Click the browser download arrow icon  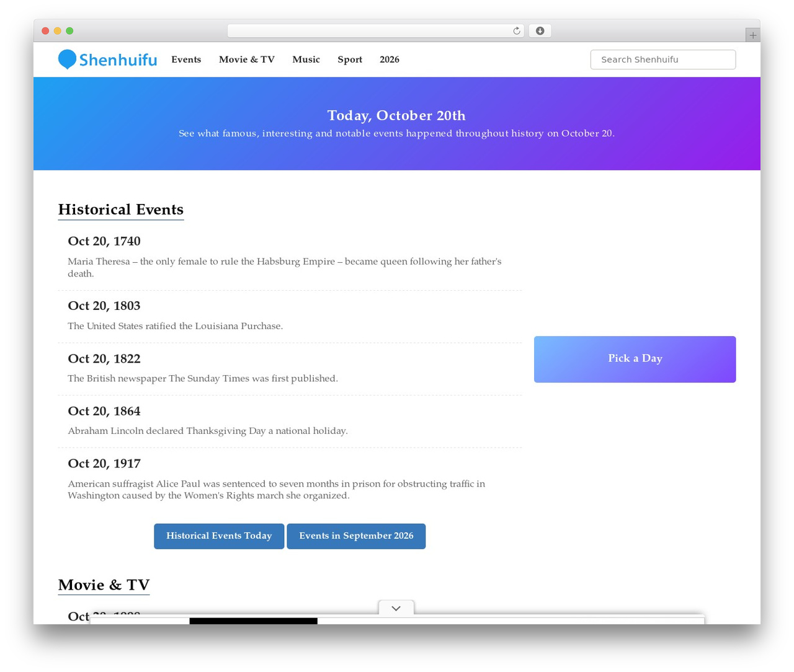pyautogui.click(x=540, y=31)
